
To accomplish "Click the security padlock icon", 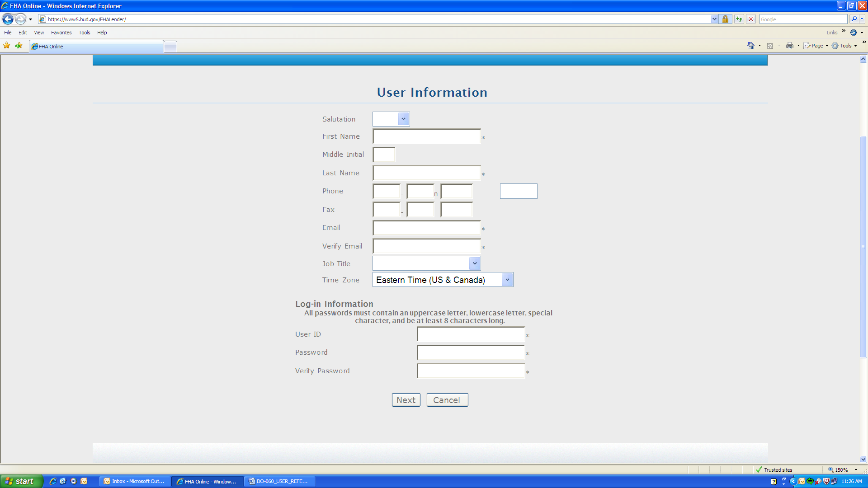I will [x=725, y=19].
